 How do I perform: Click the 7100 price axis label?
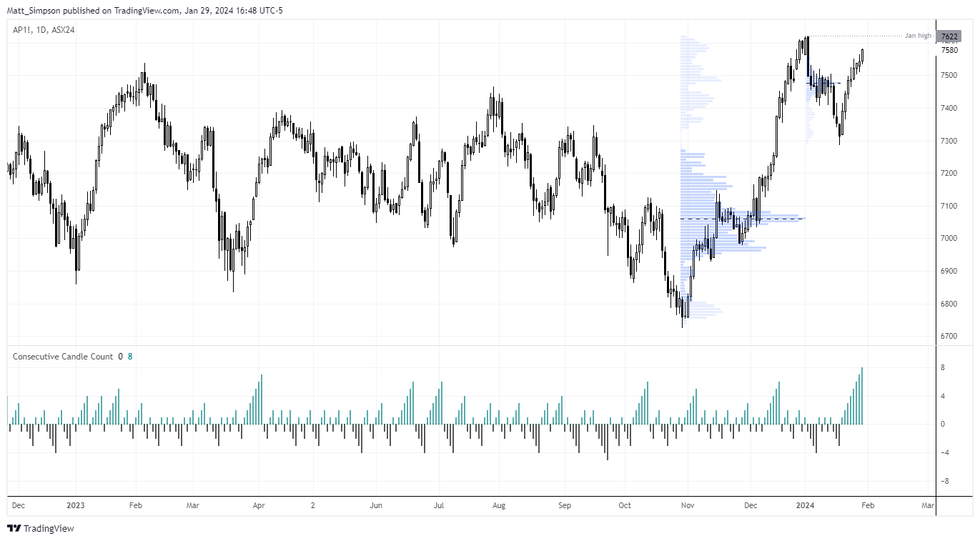point(950,206)
